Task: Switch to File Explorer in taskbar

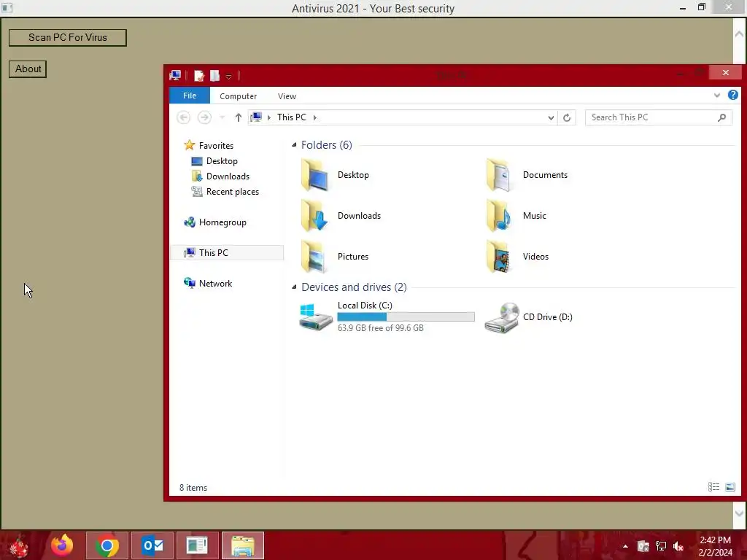Action: (x=242, y=545)
